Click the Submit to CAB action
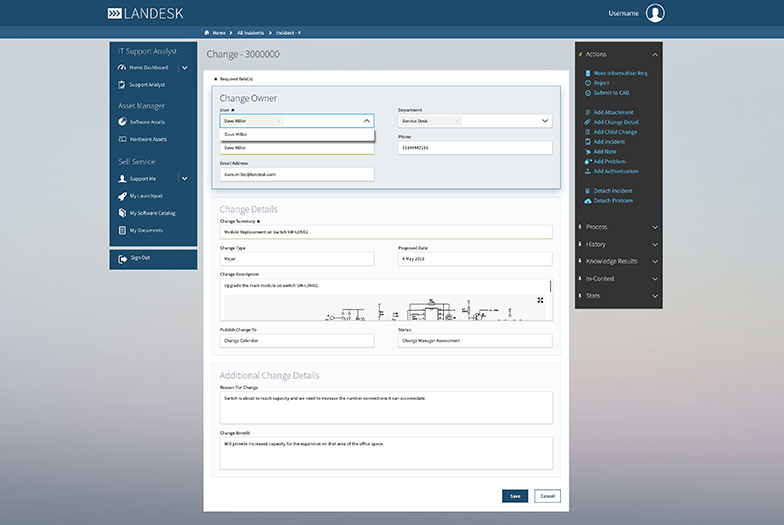This screenshot has width=784, height=525. [610, 92]
